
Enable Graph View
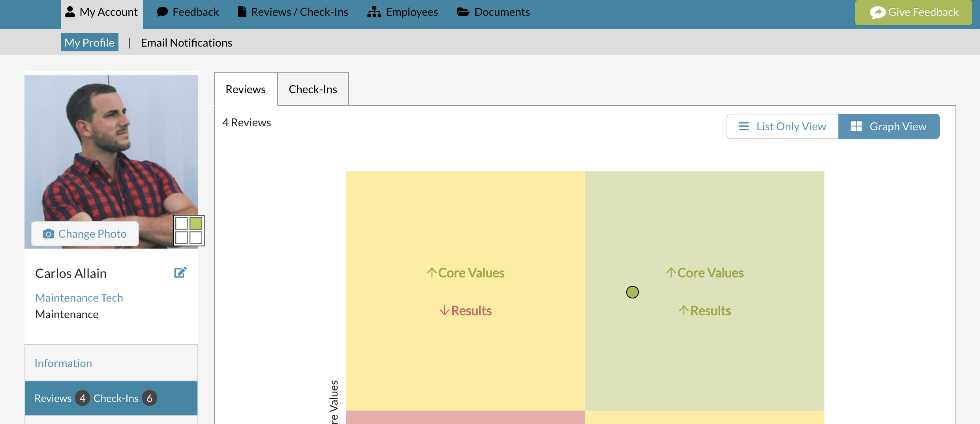[x=888, y=126]
